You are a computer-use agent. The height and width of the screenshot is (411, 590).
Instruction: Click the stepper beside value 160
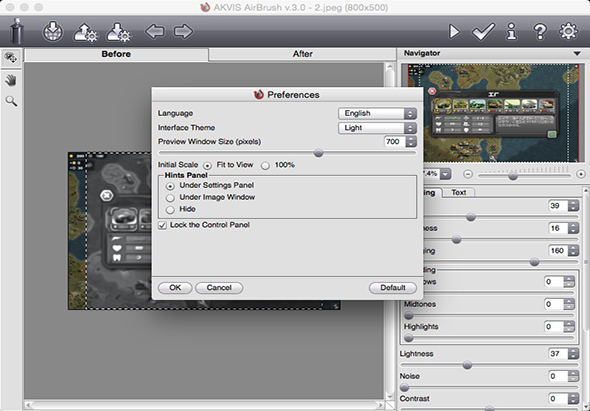click(x=573, y=251)
